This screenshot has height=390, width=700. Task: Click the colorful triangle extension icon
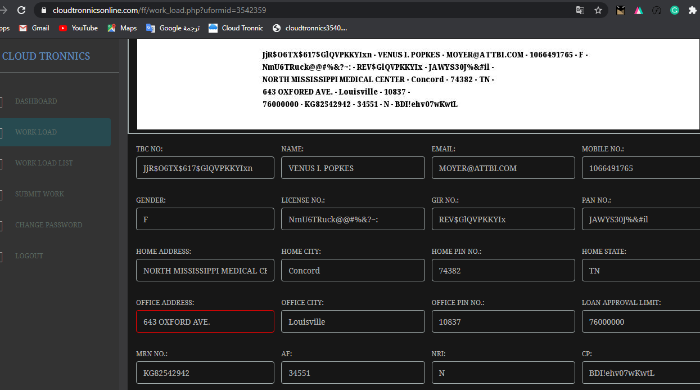click(x=638, y=10)
